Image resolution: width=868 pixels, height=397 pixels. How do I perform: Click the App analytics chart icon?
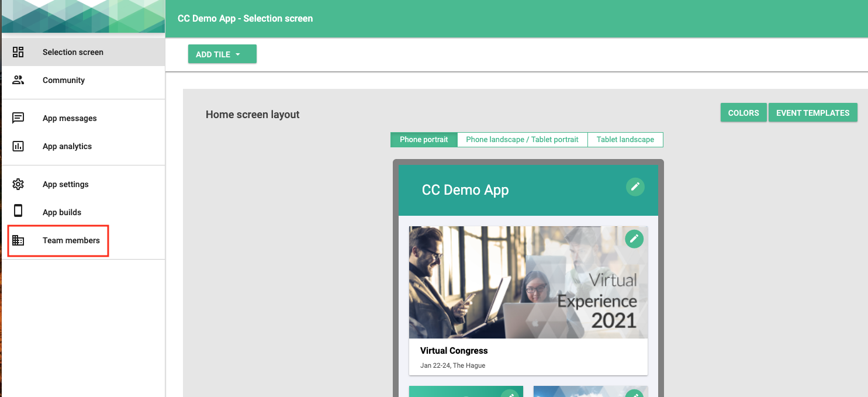pyautogui.click(x=18, y=146)
